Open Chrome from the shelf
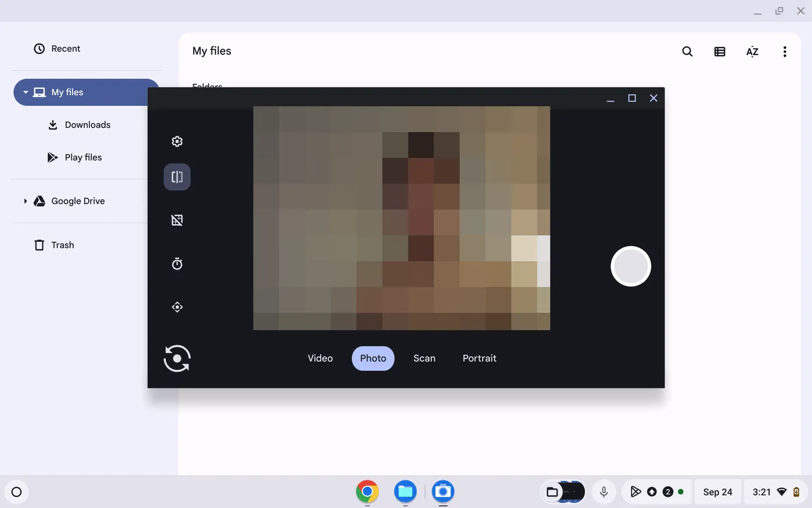This screenshot has width=812, height=508. (367, 492)
